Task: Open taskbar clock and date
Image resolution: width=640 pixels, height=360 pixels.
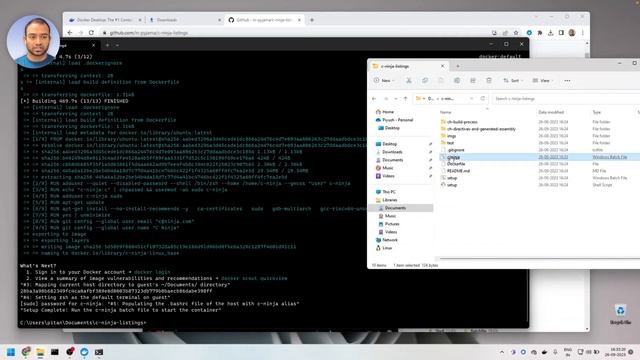Action: pyautogui.click(x=616, y=352)
